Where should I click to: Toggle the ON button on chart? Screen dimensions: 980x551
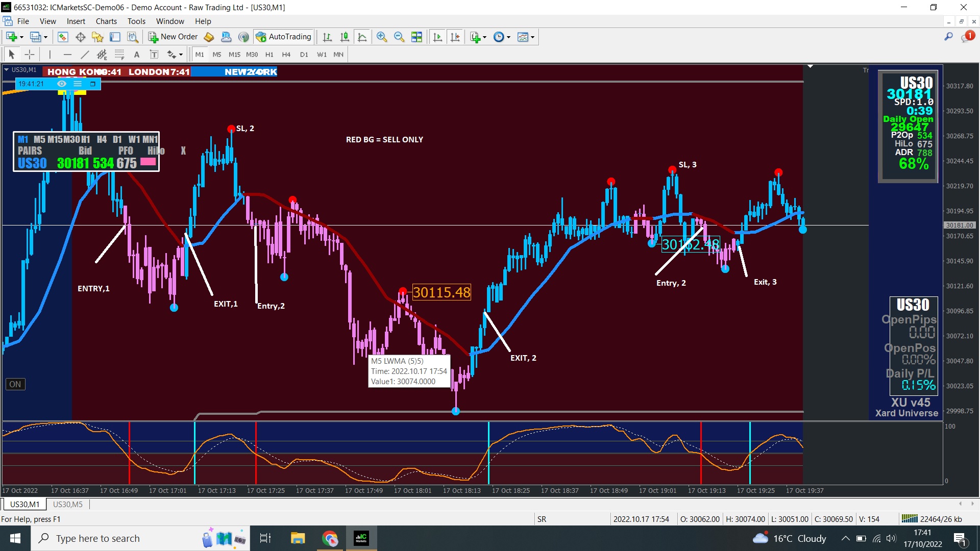[15, 384]
